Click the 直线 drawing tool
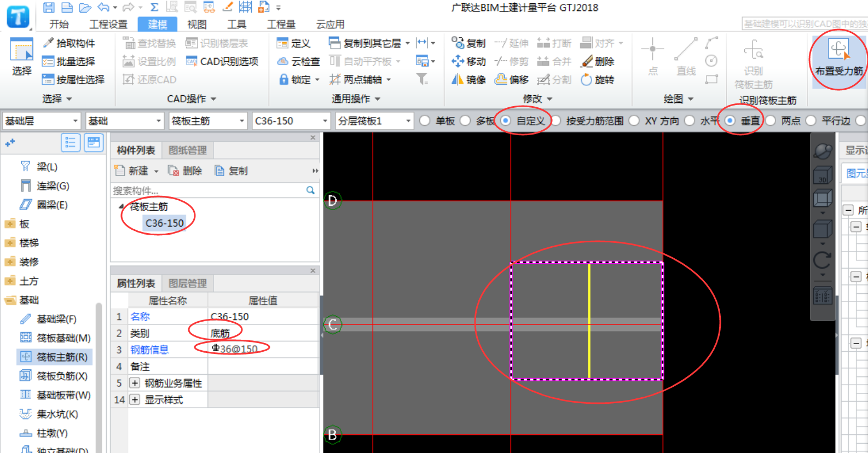Image resolution: width=868 pixels, height=453 pixels. 685,56
